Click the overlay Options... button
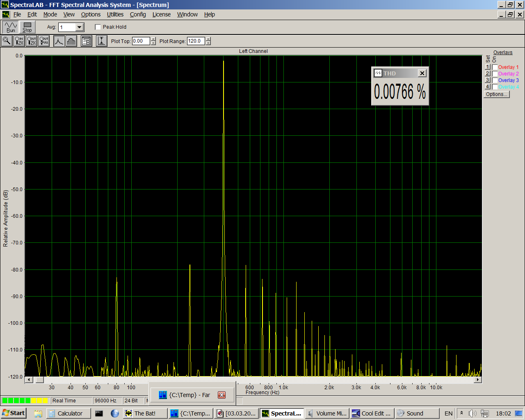The width and height of the screenshot is (525, 420). click(x=496, y=94)
